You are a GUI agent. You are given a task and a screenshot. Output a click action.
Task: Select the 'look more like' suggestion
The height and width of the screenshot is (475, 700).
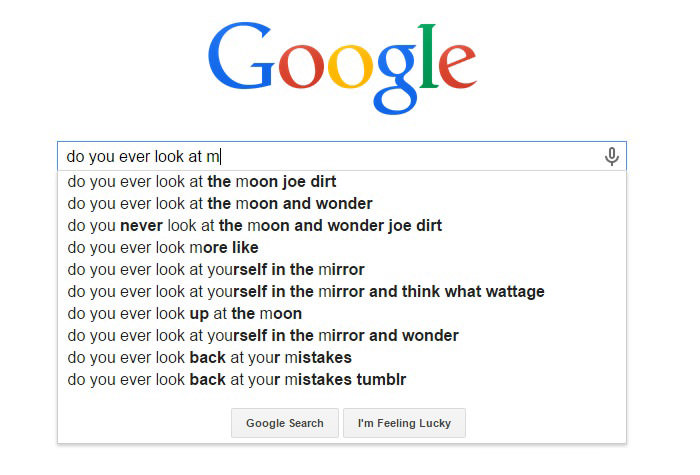click(163, 247)
